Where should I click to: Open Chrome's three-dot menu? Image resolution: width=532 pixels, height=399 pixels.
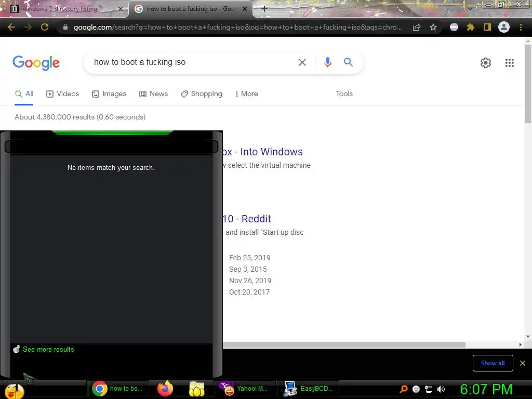pos(521,27)
